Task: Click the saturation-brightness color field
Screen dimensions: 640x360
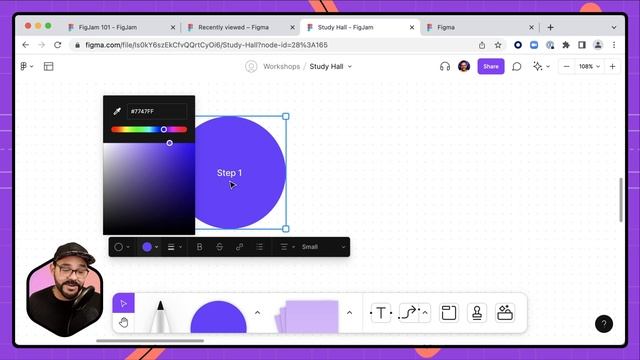Action: (x=149, y=188)
